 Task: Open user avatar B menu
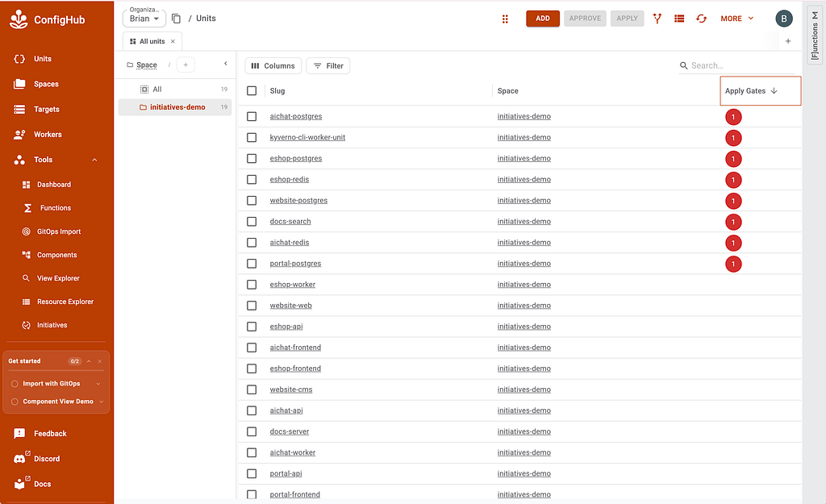[784, 19]
